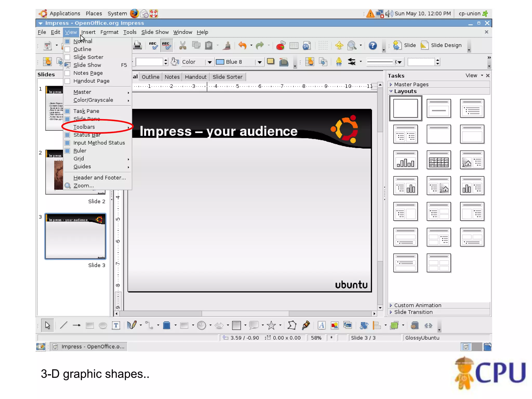Insert a chart with the Chart icon

click(281, 45)
